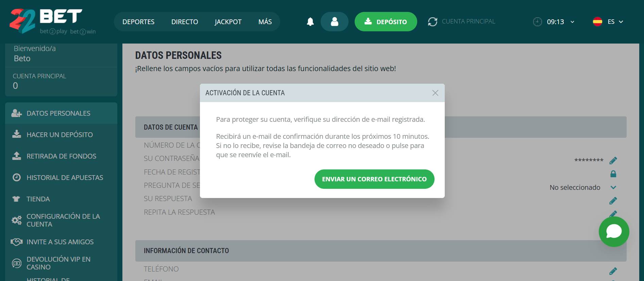Open CONFIGURACIÓN DE LA CUENTA settings
This screenshot has width=644, height=281.
point(63,220)
